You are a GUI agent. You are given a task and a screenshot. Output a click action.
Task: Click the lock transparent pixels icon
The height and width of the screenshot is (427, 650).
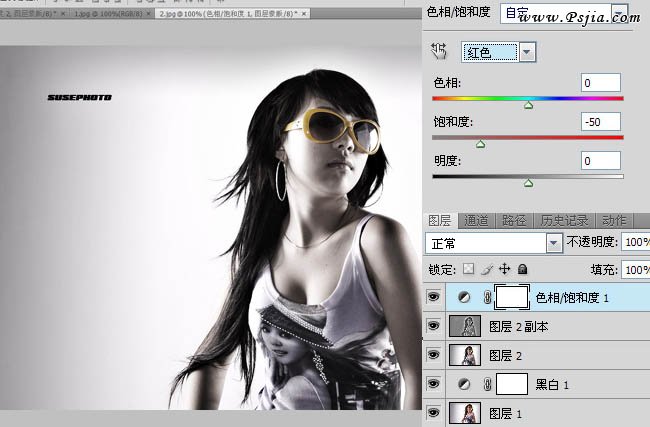(x=467, y=269)
